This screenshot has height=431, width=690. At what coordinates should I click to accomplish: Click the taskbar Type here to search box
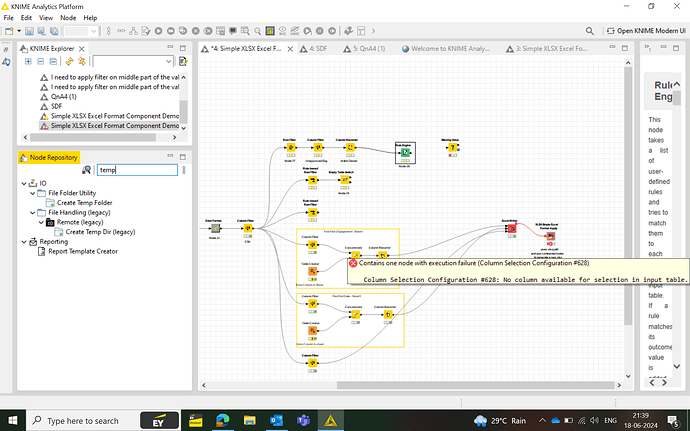[x=83, y=421]
